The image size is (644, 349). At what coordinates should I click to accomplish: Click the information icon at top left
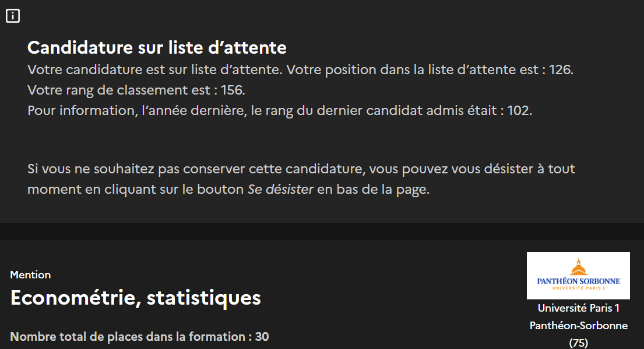coord(13,16)
